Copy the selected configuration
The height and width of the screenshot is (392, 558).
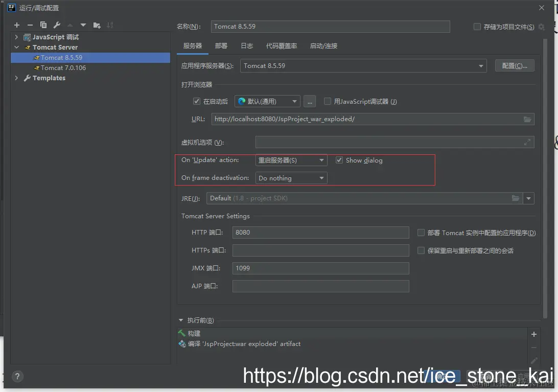click(43, 25)
